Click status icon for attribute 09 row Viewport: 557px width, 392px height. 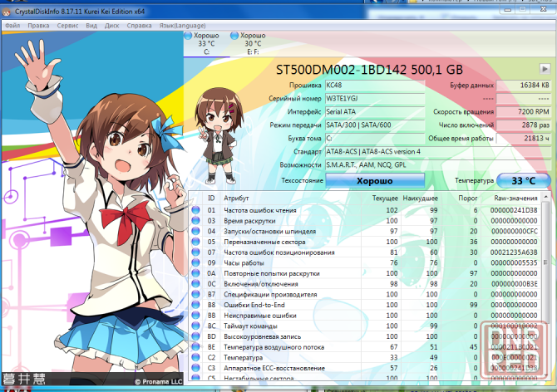(x=195, y=262)
